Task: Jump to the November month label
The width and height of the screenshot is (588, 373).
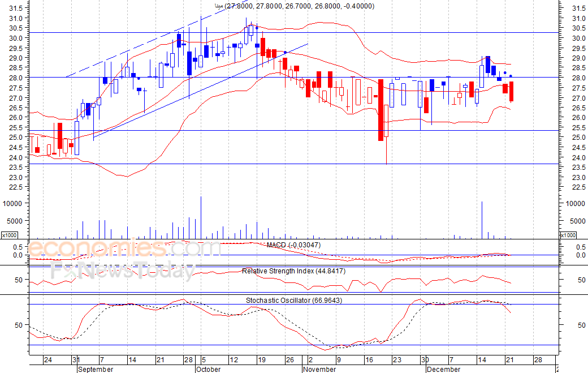Action: tap(319, 369)
